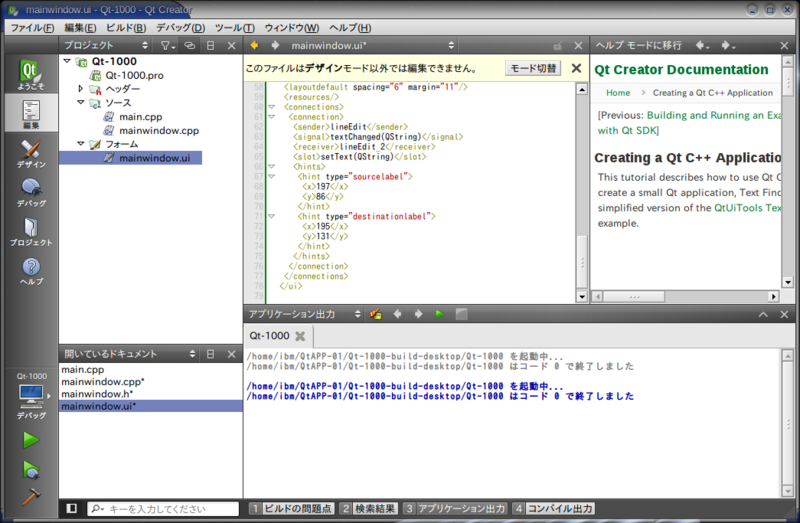Show コンパイル出力 pane
Viewport: 800px width, 523px height.
[x=554, y=508]
